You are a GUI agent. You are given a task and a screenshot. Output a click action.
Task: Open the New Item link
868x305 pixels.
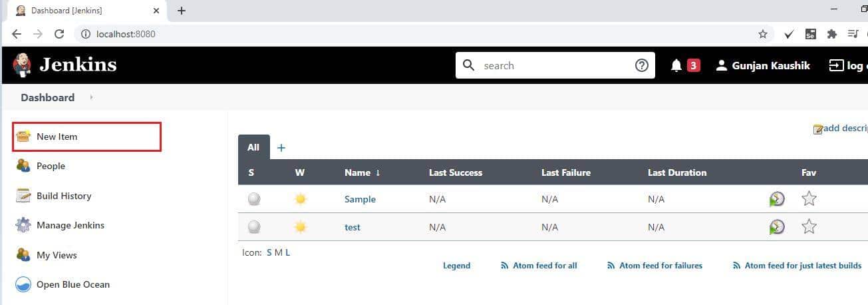tap(57, 137)
